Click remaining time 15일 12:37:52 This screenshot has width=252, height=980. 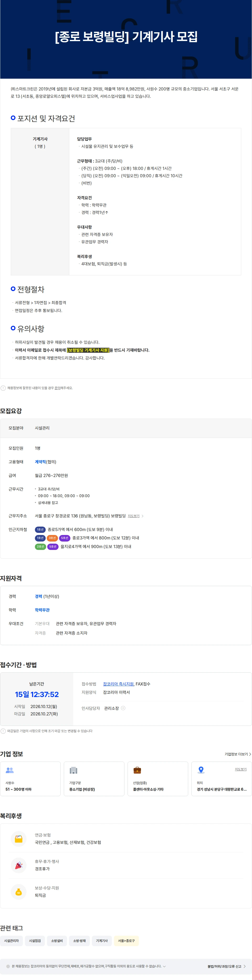pyautogui.click(x=36, y=694)
